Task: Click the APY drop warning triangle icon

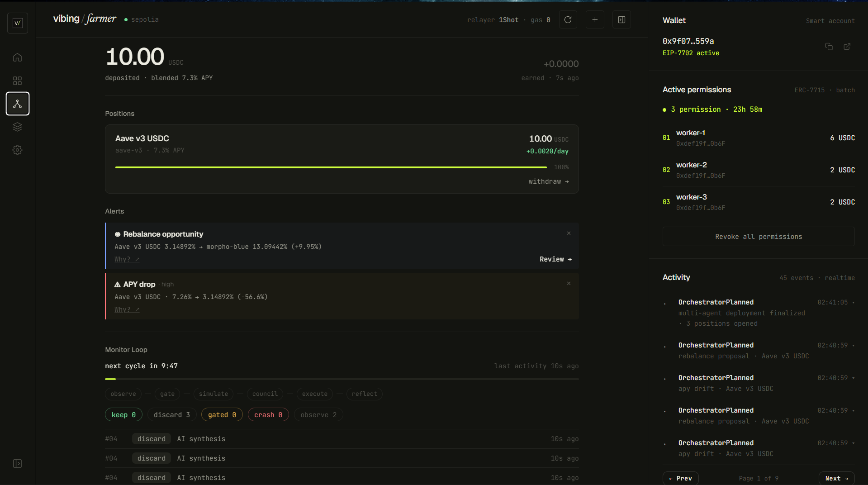Action: 118,285
